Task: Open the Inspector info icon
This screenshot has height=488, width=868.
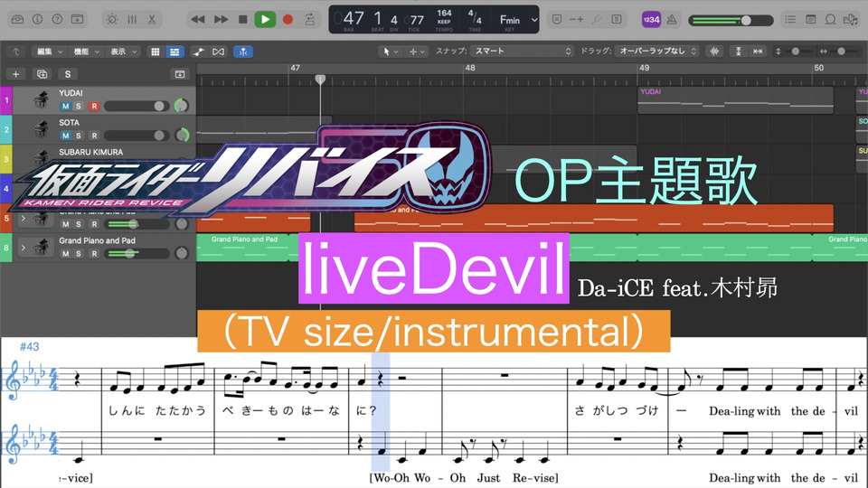Action: 37,19
